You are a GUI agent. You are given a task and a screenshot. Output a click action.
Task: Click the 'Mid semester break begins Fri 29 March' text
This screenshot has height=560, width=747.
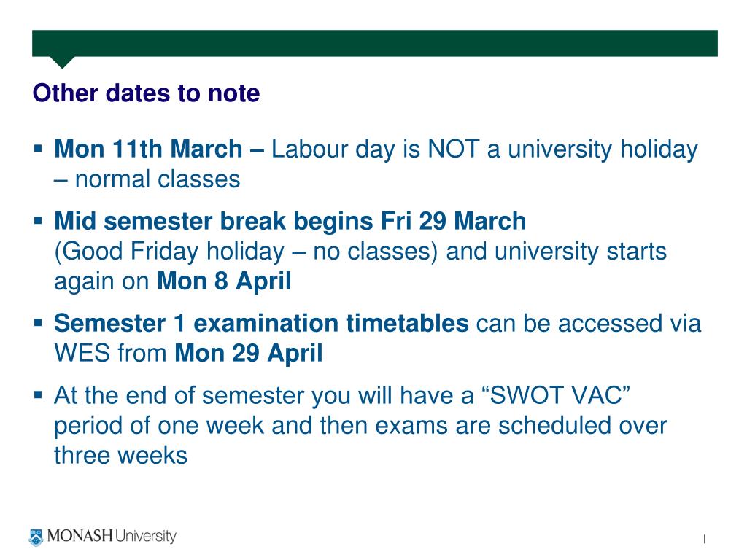[290, 222]
